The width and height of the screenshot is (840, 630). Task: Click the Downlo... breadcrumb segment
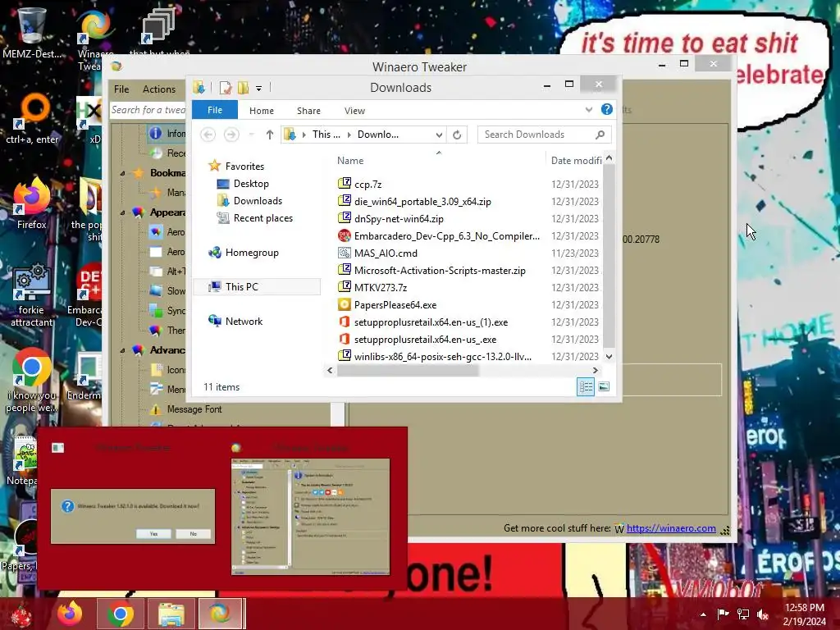377,135
